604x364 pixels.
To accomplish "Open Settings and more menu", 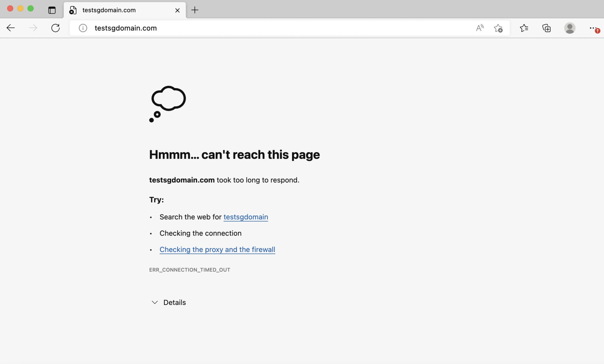I will 594,28.
